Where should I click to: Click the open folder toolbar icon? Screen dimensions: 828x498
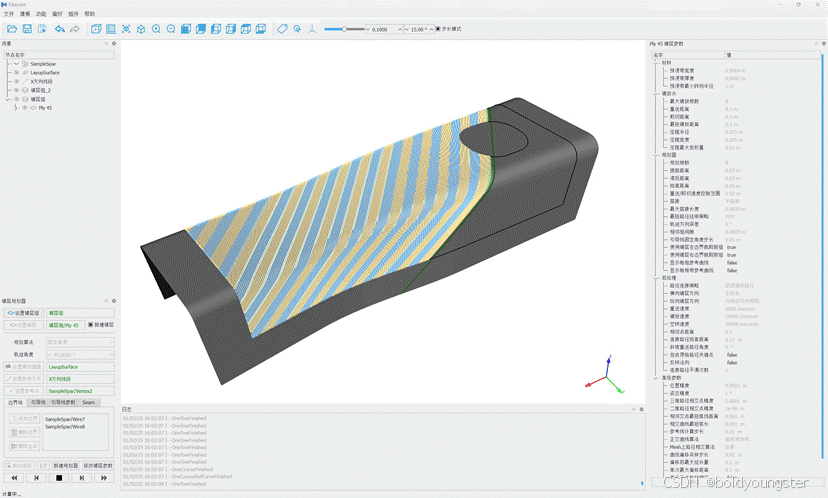click(x=12, y=29)
